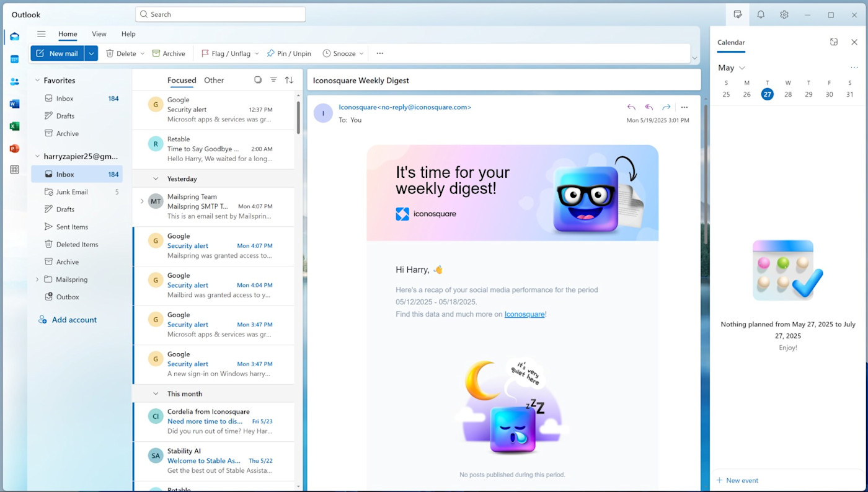The height and width of the screenshot is (492, 868).
Task: Click the Reply all arrow on the email
Action: [x=649, y=107]
